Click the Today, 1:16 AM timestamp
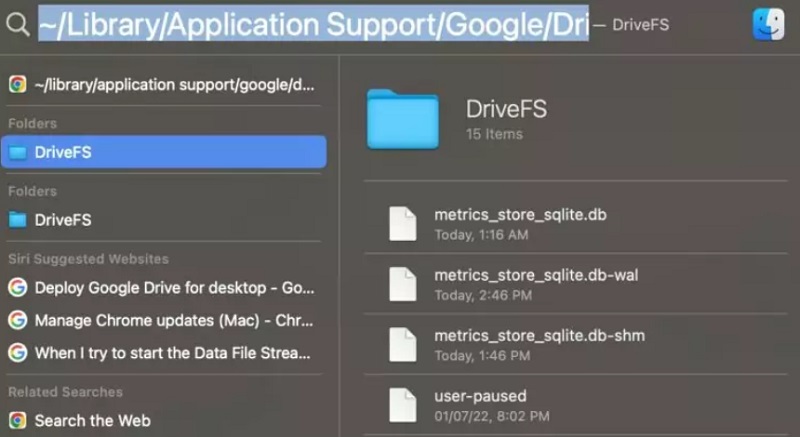800x437 pixels. pos(481,235)
